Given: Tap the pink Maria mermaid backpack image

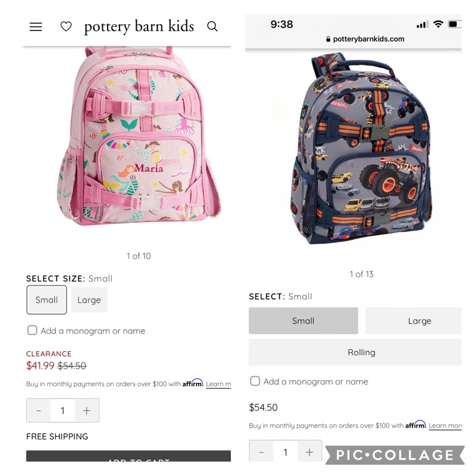Looking at the screenshot, I should tap(139, 136).
